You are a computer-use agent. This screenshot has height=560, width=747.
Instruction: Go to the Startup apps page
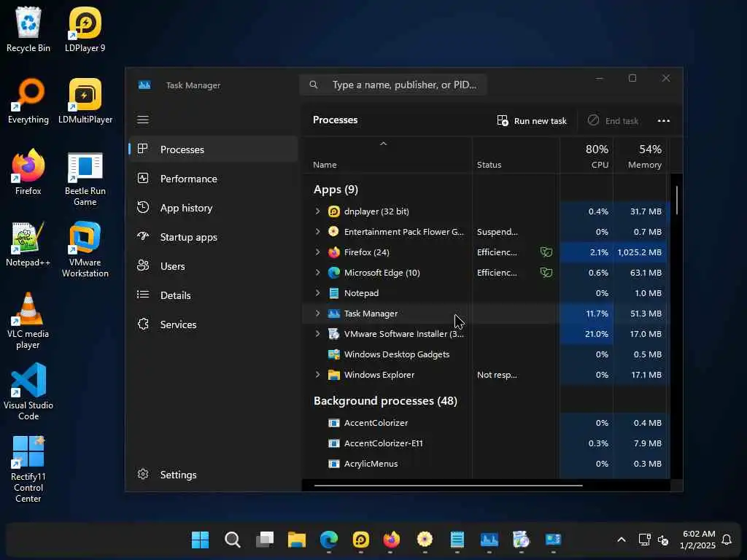click(x=214, y=237)
